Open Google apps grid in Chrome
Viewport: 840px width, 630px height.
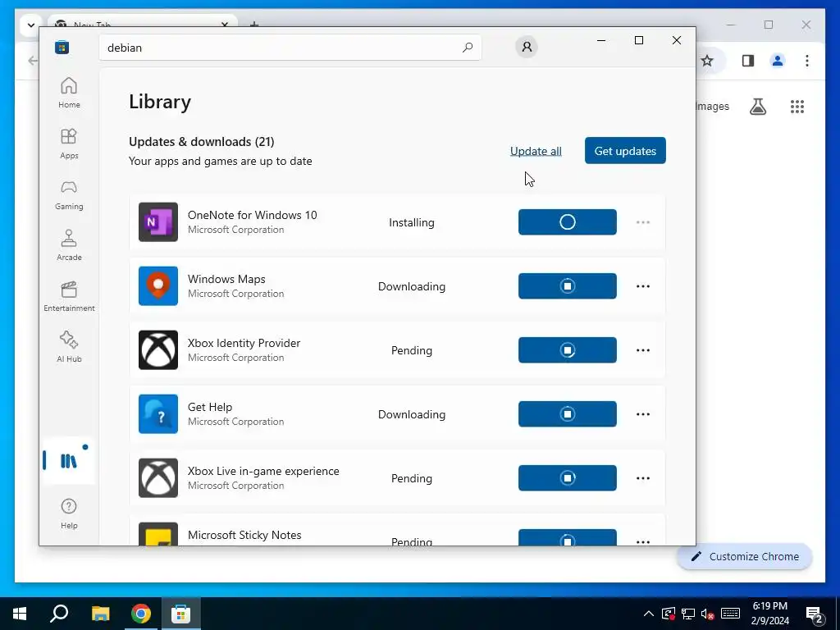(x=797, y=107)
